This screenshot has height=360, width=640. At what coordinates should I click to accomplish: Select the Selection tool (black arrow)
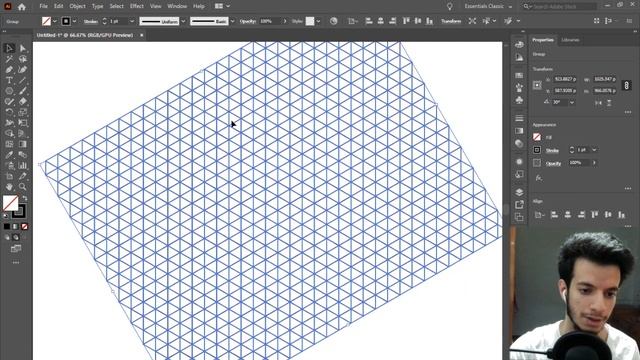pos(9,48)
